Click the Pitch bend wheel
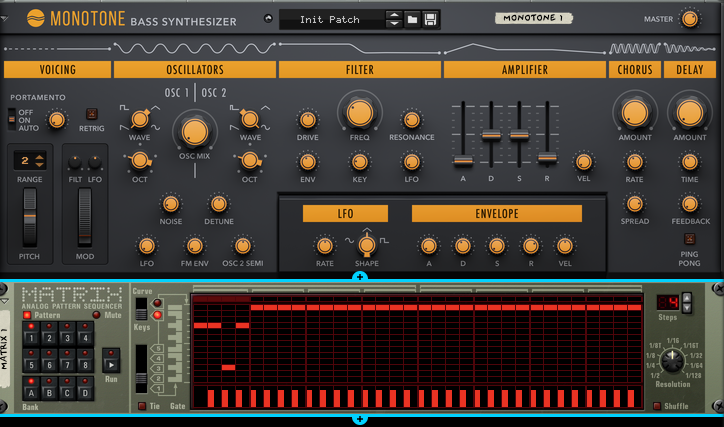Image resolution: width=724 pixels, height=427 pixels. (x=30, y=217)
